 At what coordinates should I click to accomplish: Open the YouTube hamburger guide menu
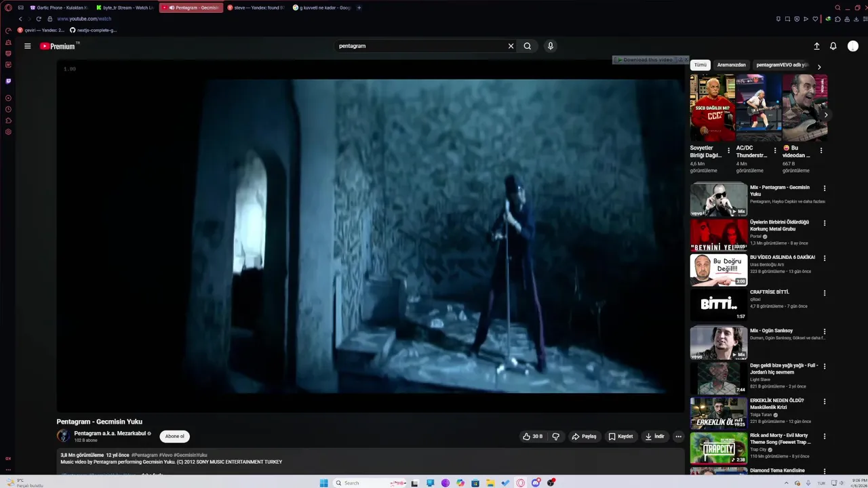[27, 46]
